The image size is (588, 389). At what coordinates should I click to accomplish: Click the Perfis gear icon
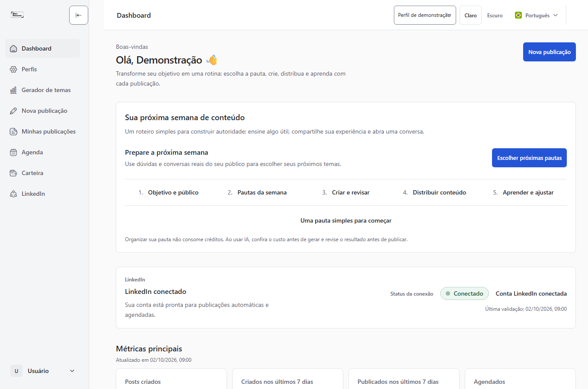13,69
